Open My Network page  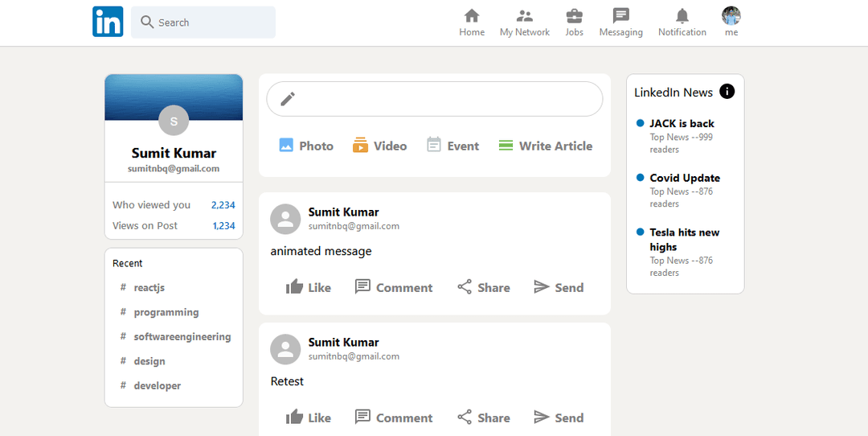point(525,23)
